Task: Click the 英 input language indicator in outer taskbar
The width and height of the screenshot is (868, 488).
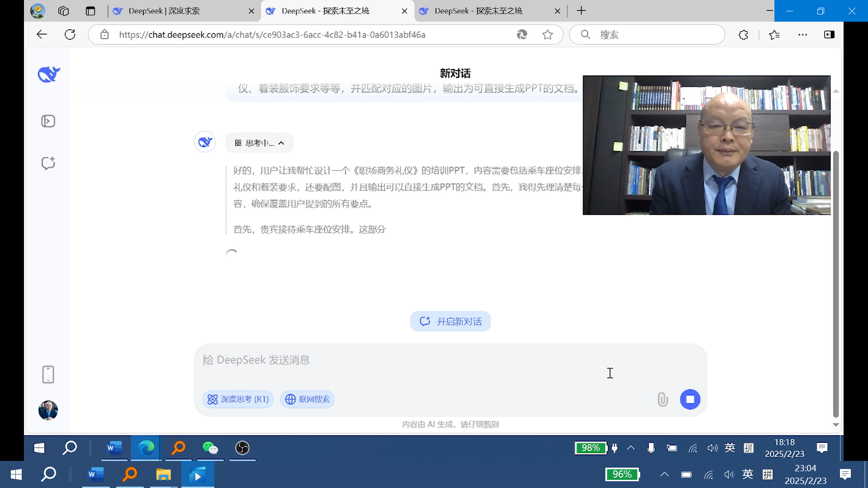Action: point(748,474)
